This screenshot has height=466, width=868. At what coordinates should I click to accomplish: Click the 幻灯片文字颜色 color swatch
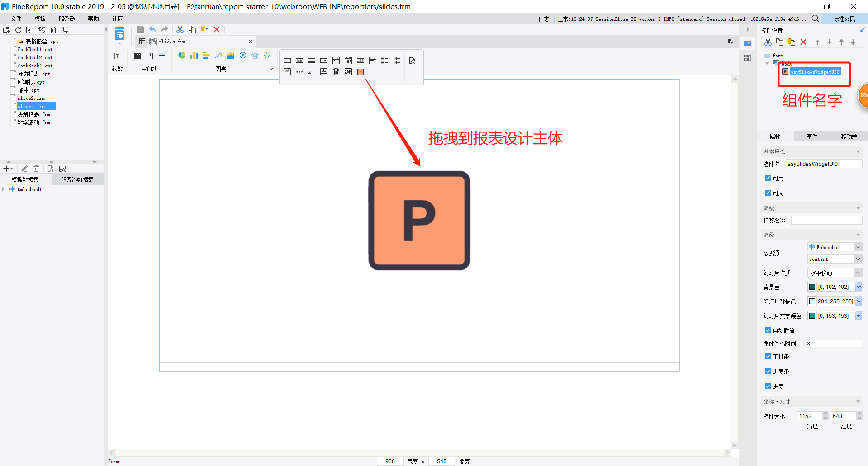coord(812,316)
